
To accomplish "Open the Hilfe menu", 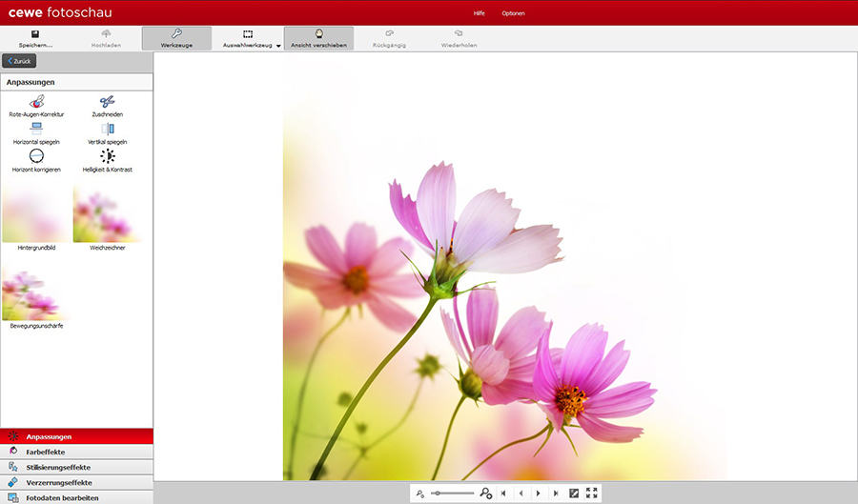I will pos(480,13).
